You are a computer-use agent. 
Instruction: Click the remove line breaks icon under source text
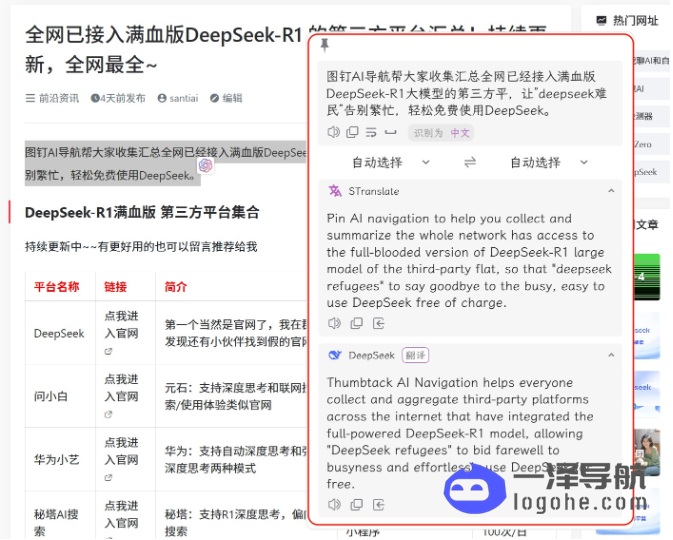tap(371, 132)
